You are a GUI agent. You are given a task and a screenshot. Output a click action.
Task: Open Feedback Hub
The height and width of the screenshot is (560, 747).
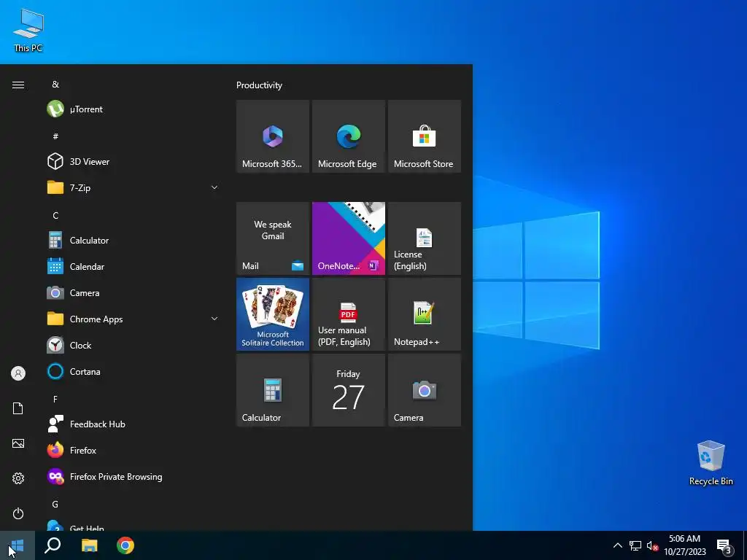pyautogui.click(x=133, y=424)
